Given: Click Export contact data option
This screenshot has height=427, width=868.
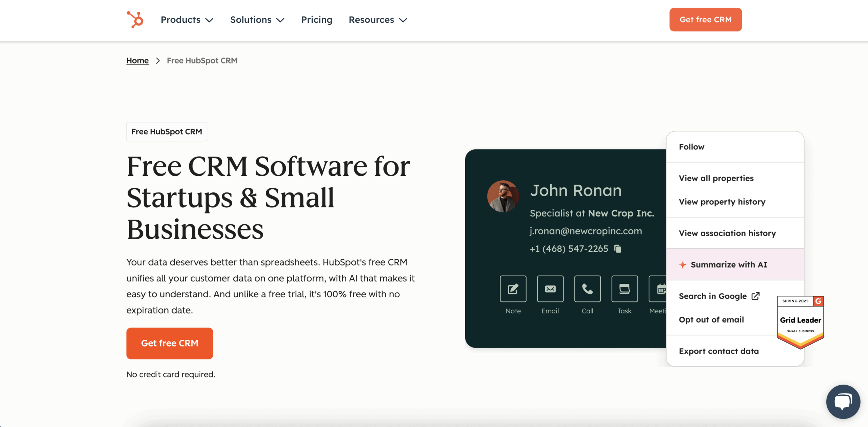Looking at the screenshot, I should (x=719, y=351).
